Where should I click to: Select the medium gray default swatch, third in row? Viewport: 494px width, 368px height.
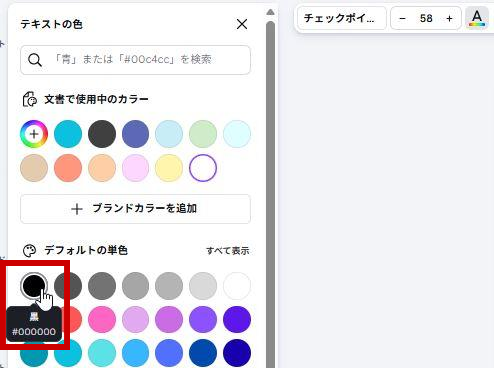[x=102, y=286]
